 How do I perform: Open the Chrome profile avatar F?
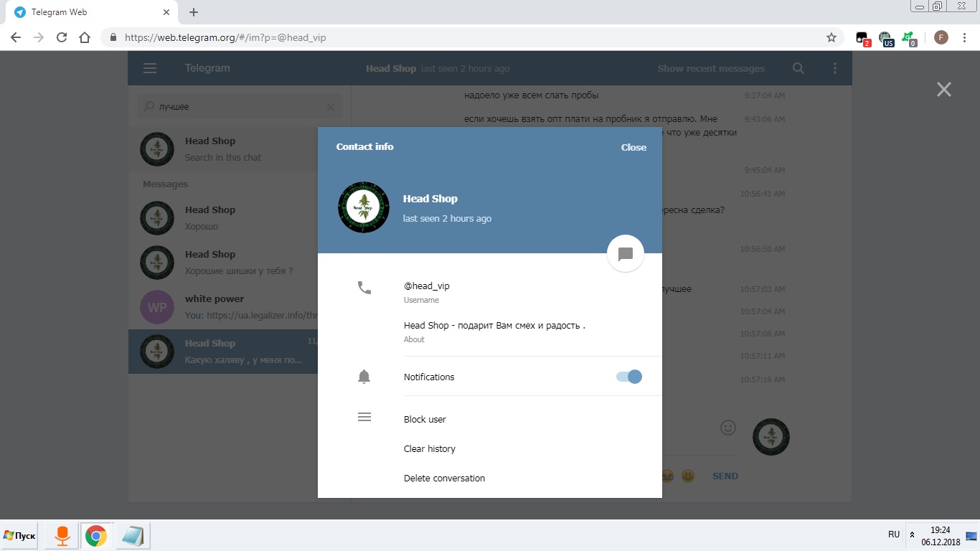click(941, 37)
